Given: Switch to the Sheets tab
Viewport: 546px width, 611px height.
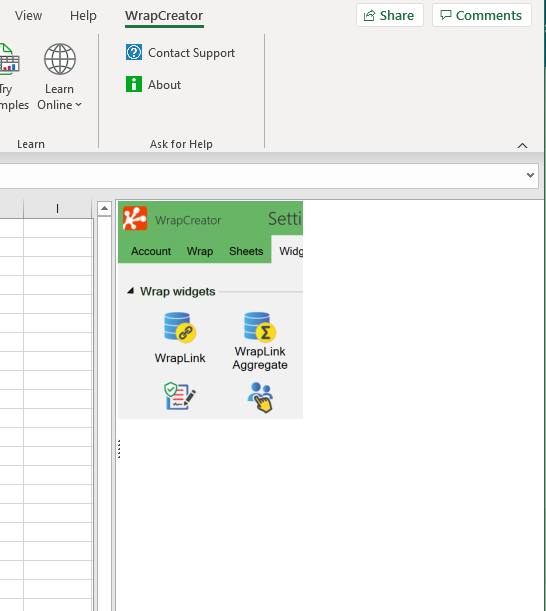Looking at the screenshot, I should coord(246,251).
